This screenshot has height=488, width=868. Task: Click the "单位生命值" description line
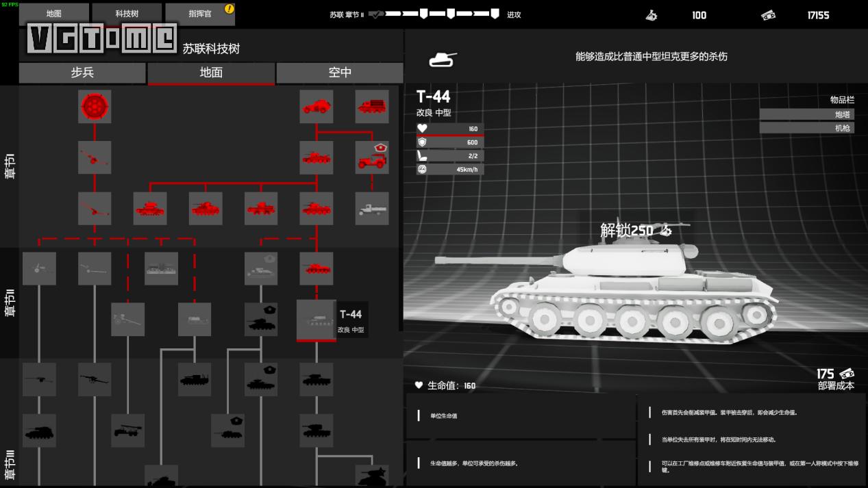(443, 416)
